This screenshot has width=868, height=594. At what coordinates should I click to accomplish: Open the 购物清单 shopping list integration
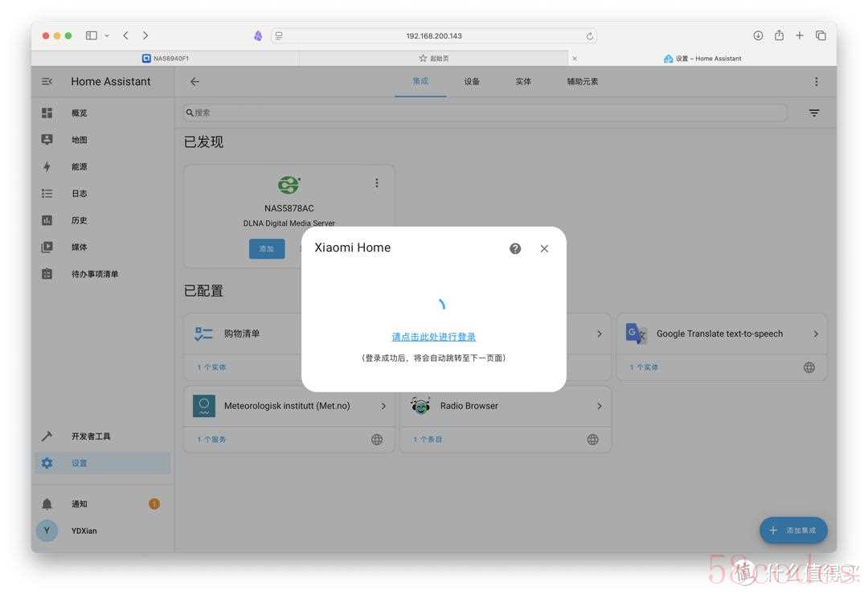pos(244,334)
